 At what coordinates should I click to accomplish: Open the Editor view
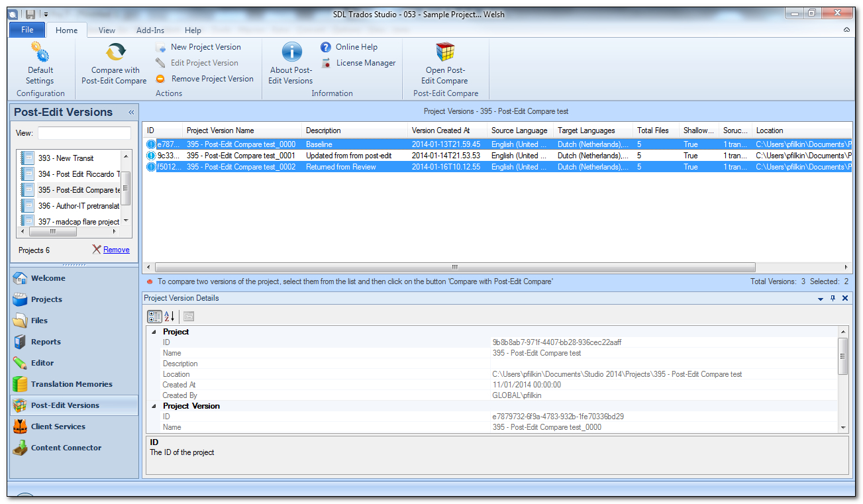coord(74,363)
